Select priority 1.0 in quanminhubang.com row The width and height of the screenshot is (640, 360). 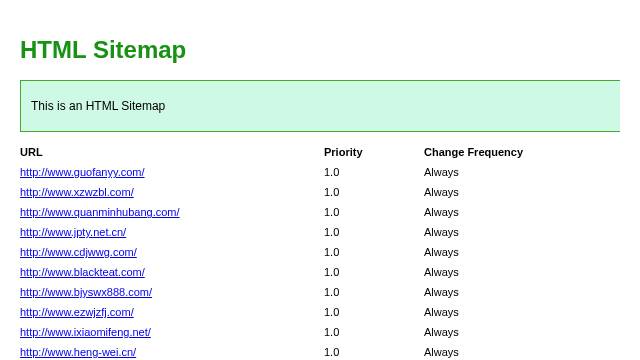click(331, 212)
